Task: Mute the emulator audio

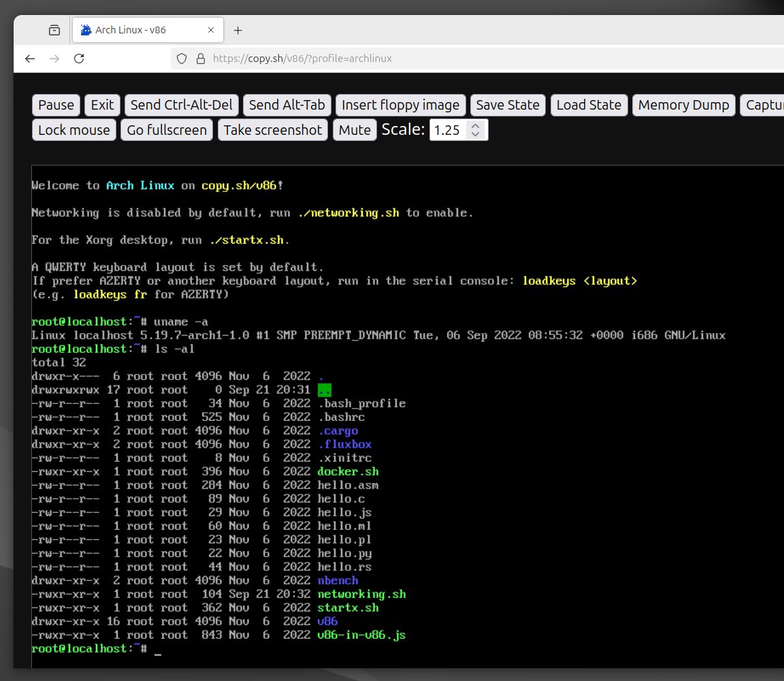Action: coord(355,129)
